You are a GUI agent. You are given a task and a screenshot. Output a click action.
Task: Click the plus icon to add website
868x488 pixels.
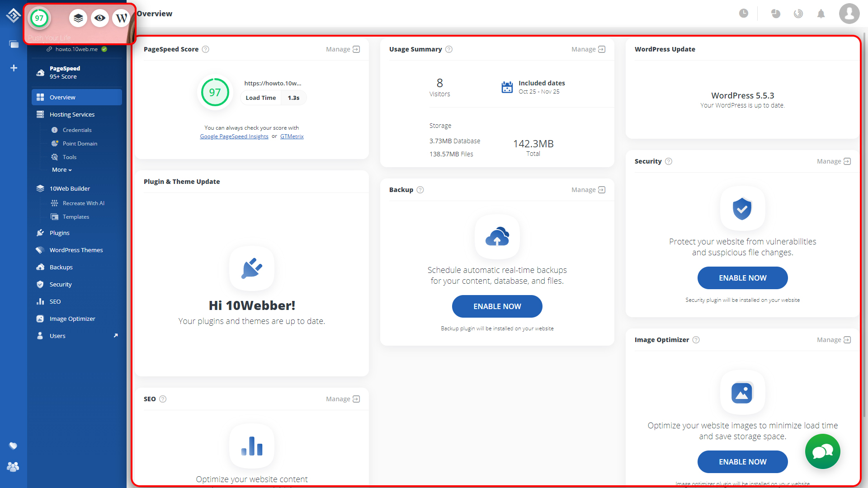point(14,68)
